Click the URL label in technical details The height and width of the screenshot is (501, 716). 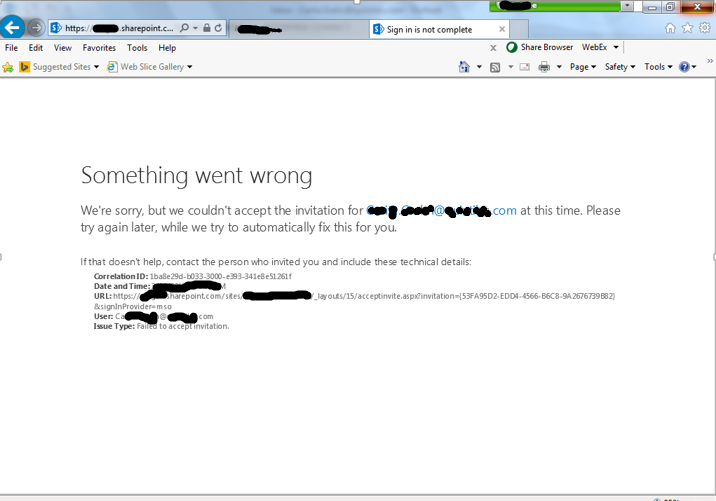102,296
